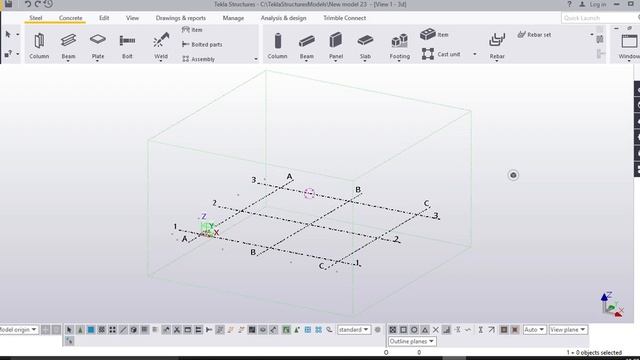Viewport: 640px width, 360px height.
Task: Expand the Cast unit dropdown arrow
Action: point(475,54)
